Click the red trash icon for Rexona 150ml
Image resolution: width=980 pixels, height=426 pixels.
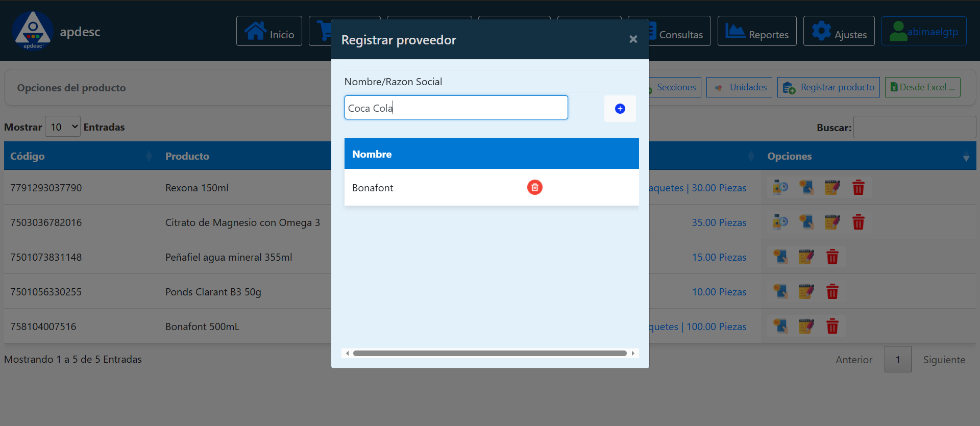tap(858, 188)
